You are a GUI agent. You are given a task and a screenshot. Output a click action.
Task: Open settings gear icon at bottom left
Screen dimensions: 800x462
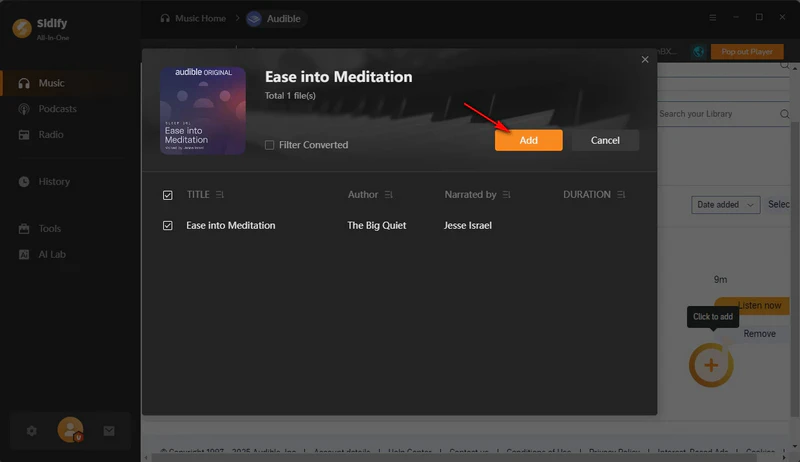pyautogui.click(x=32, y=431)
